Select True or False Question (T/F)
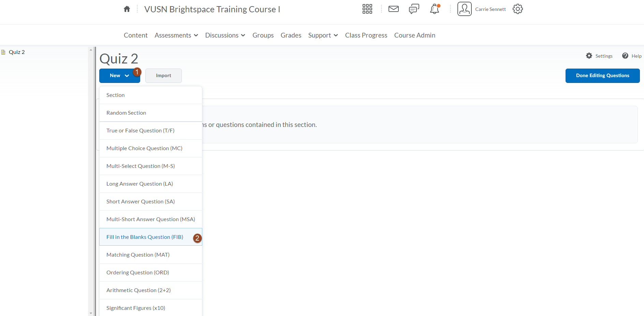Viewport: 644px width, 316px height. pos(151,131)
